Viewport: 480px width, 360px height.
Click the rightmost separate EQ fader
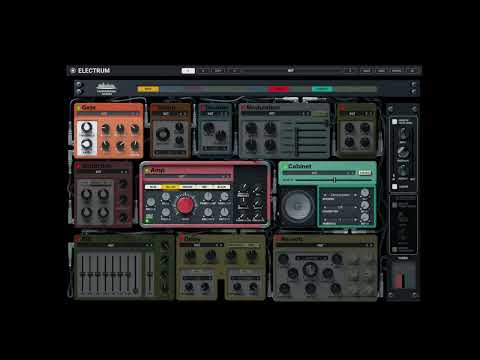(x=150, y=275)
